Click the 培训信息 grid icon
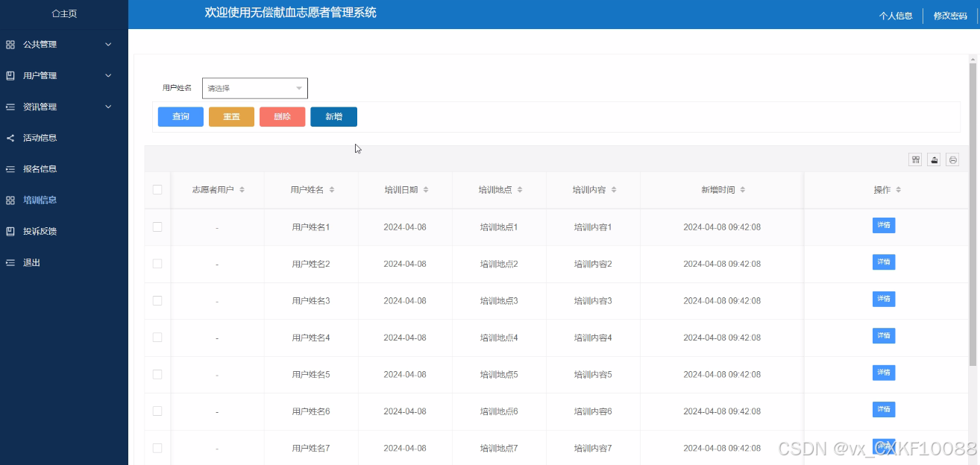 (x=10, y=200)
